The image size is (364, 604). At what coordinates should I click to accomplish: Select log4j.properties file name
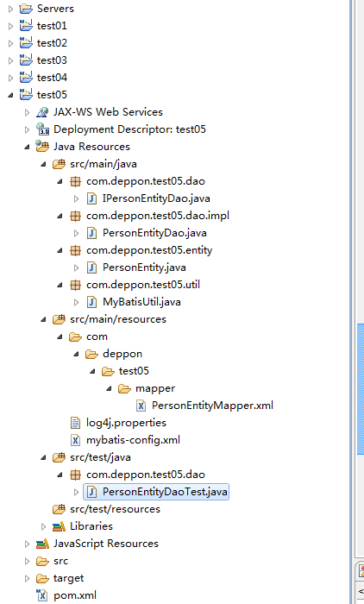pos(126,423)
